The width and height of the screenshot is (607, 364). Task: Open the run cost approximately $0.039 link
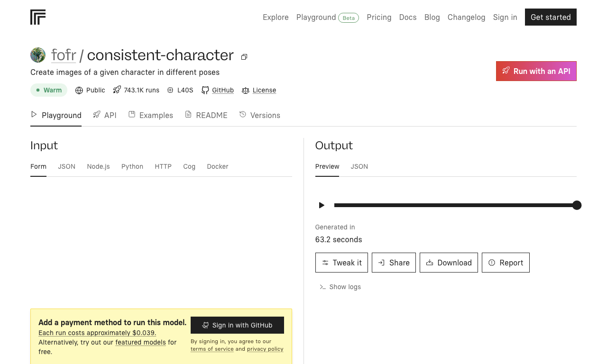point(97,333)
